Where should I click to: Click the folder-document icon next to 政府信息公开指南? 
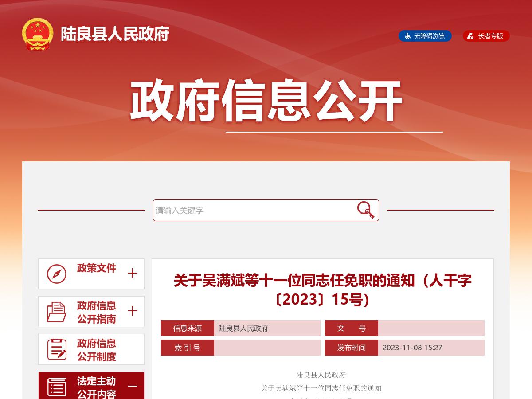click(x=56, y=311)
